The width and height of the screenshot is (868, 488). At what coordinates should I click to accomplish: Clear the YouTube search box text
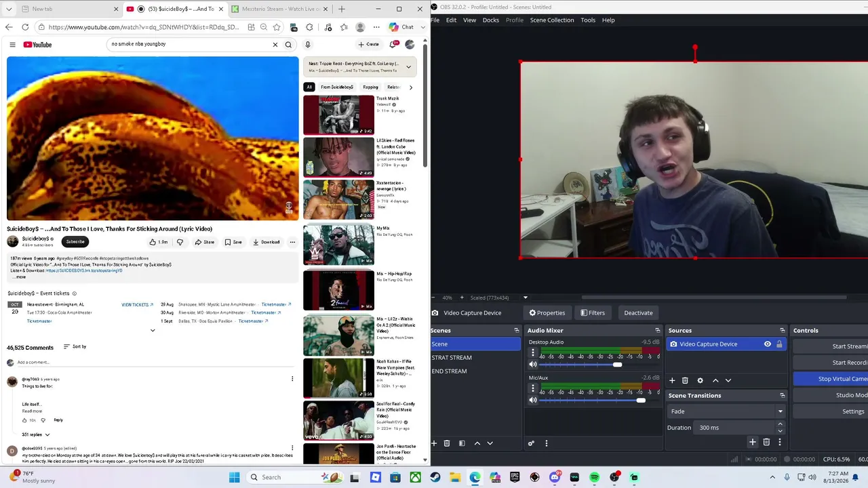(275, 45)
